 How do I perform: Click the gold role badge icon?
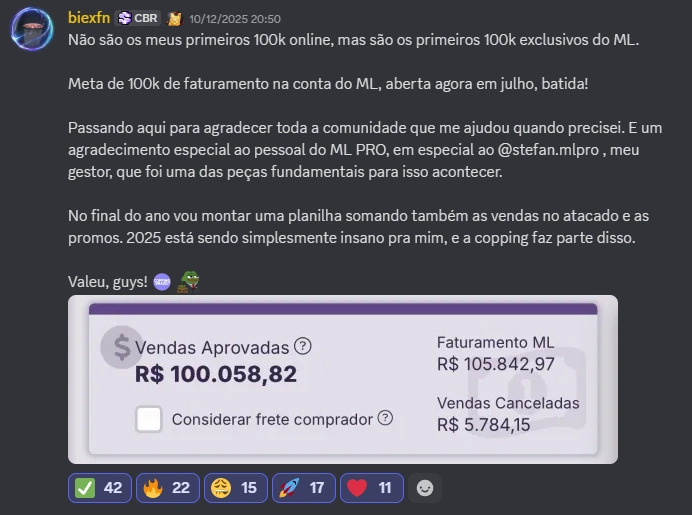[x=175, y=19]
